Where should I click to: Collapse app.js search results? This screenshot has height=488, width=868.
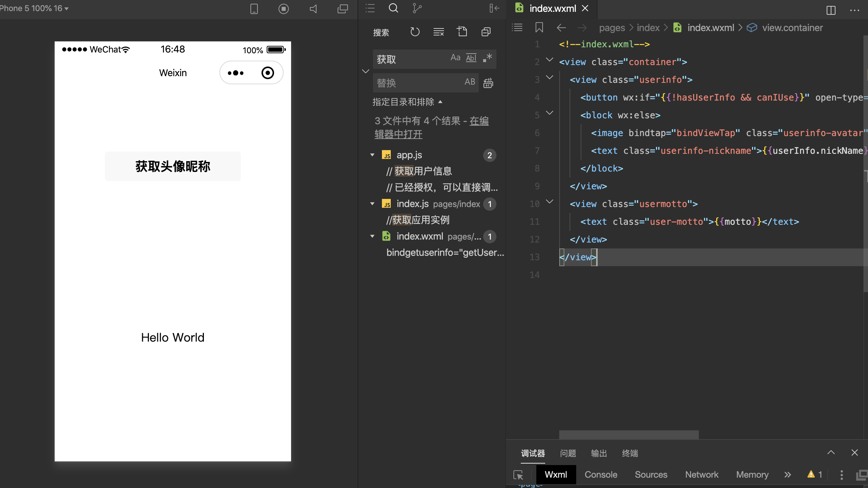(372, 155)
